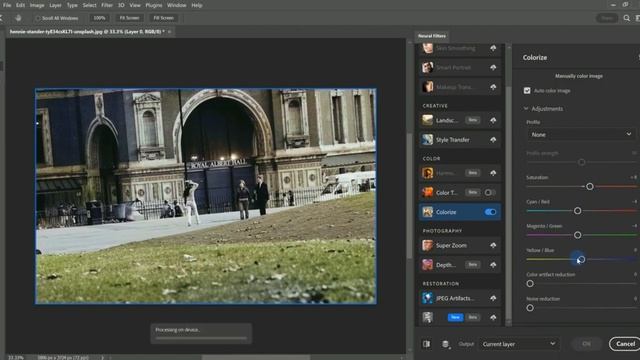The height and width of the screenshot is (360, 640).
Task: Open the 3D menu
Action: point(121,5)
